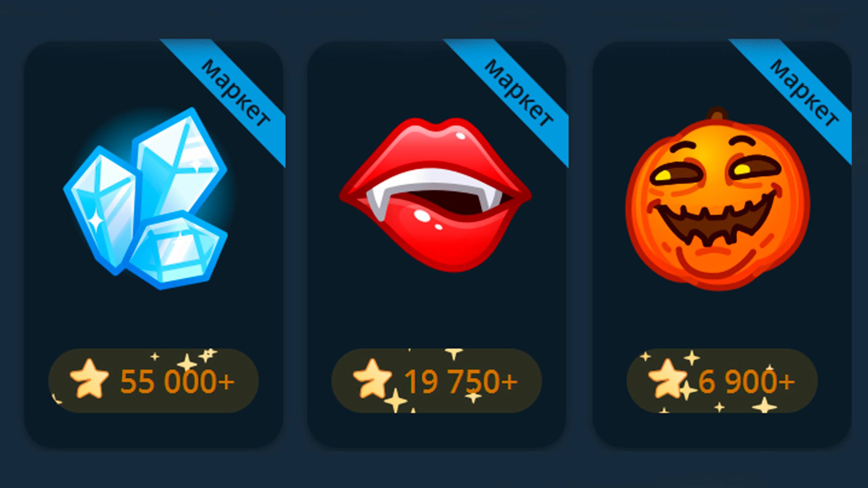Screen dimensions: 868x488
Task: Open the 6 900+ price button
Action: coord(722,381)
